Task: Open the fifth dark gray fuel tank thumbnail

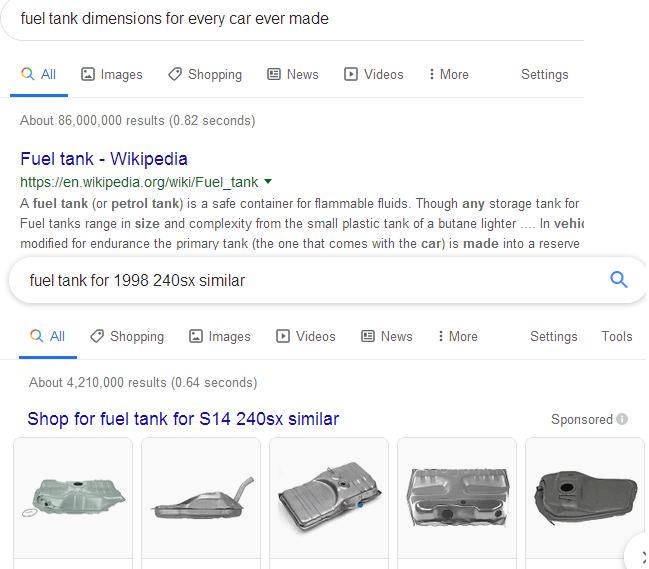Action: coord(585,498)
